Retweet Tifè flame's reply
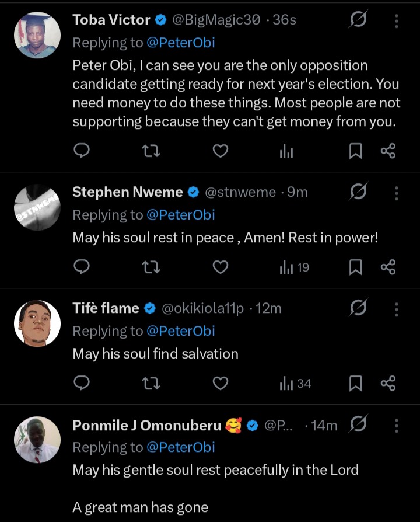420x522 pixels. pyautogui.click(x=152, y=384)
